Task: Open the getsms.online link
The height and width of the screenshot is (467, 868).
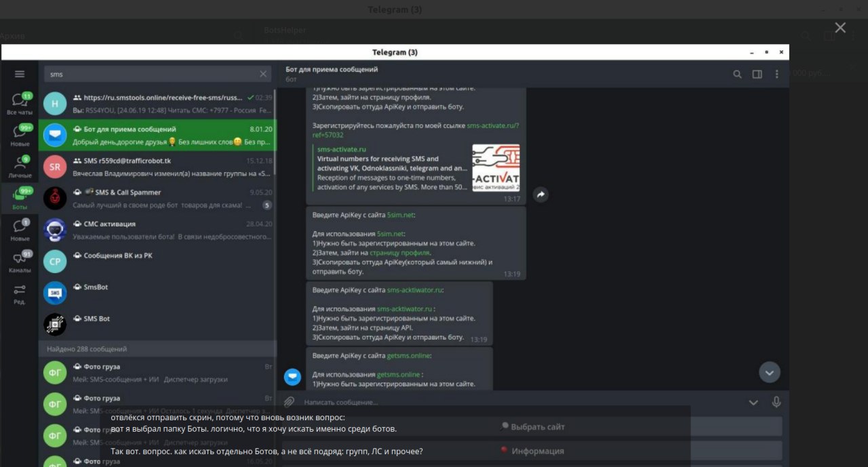Action: point(408,355)
